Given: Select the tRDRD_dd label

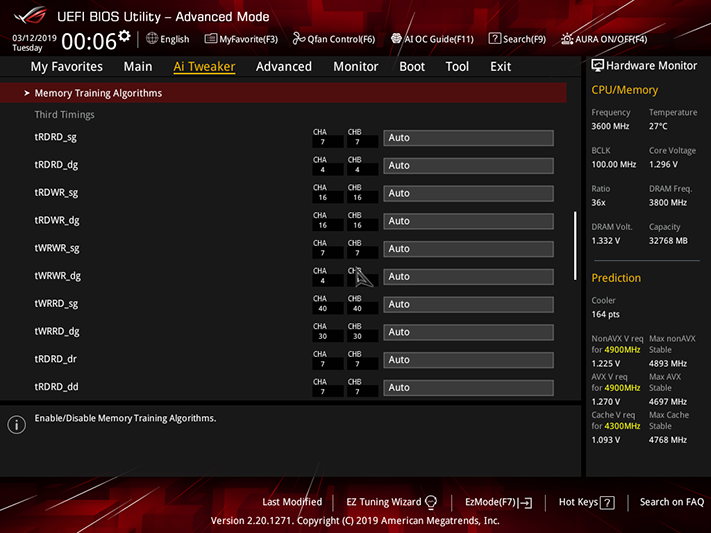Looking at the screenshot, I should coord(56,387).
